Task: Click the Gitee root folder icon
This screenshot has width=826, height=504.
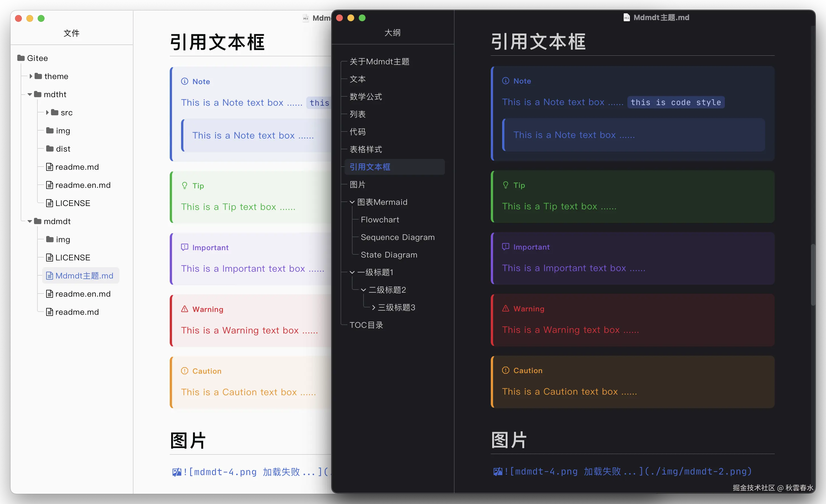Action: (x=21, y=58)
